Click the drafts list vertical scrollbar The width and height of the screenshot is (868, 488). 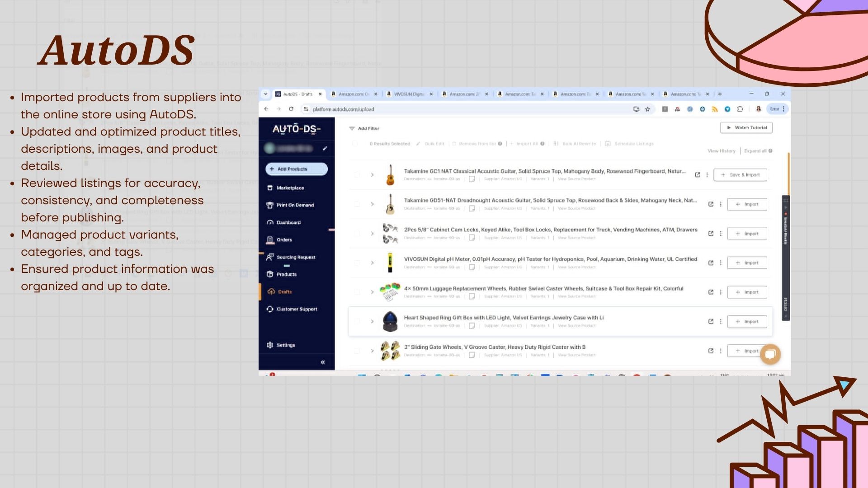pyautogui.click(x=788, y=174)
